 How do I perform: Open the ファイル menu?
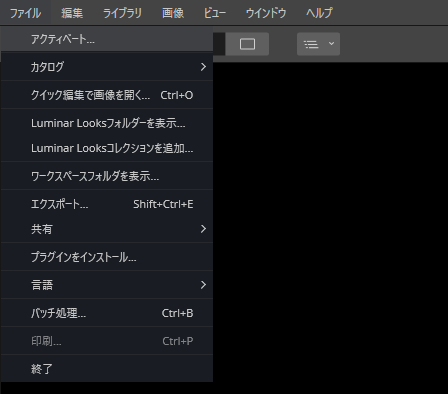[x=25, y=13]
